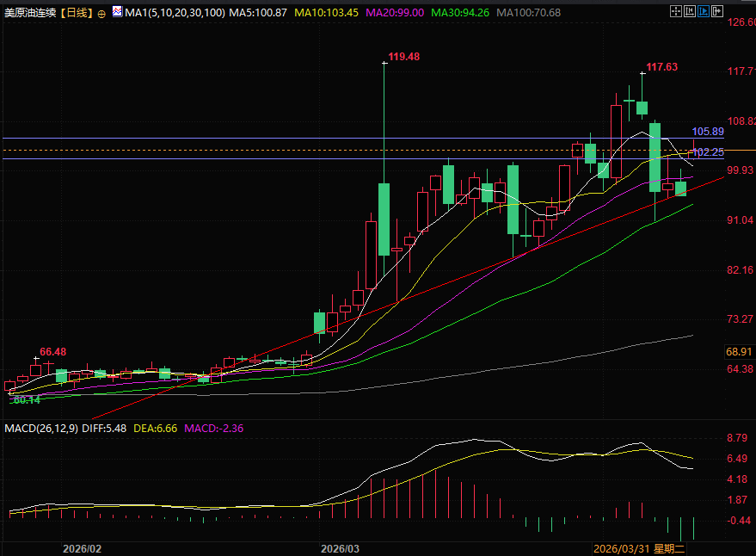Click the DEA:6.66 value
This screenshot has width=756, height=556.
156,429
